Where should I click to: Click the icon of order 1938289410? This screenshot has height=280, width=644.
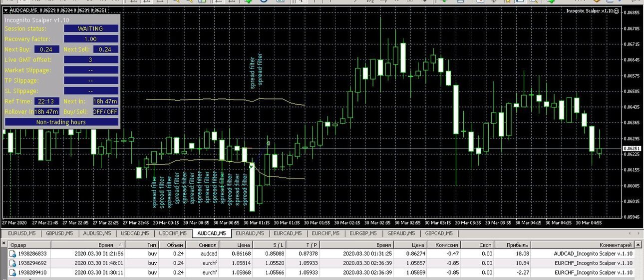pos(12,272)
